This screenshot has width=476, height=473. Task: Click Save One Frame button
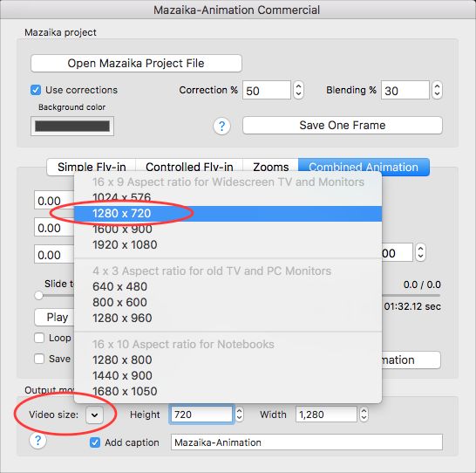343,125
